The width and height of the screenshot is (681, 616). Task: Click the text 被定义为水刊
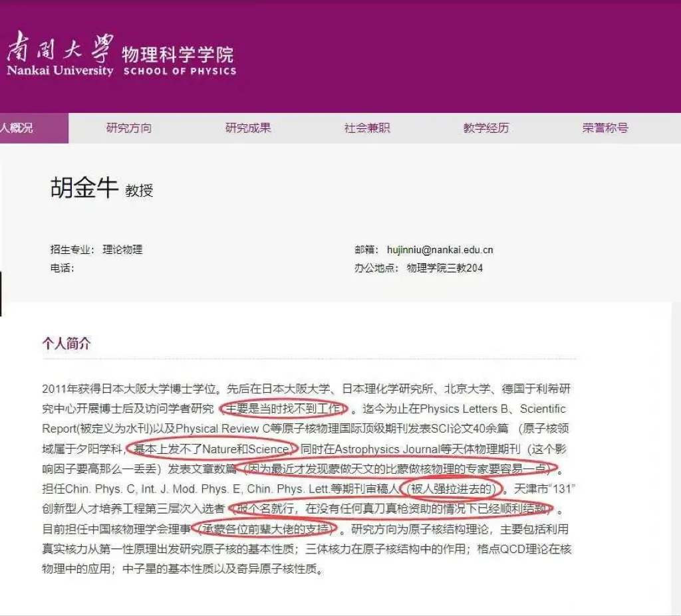click(114, 429)
